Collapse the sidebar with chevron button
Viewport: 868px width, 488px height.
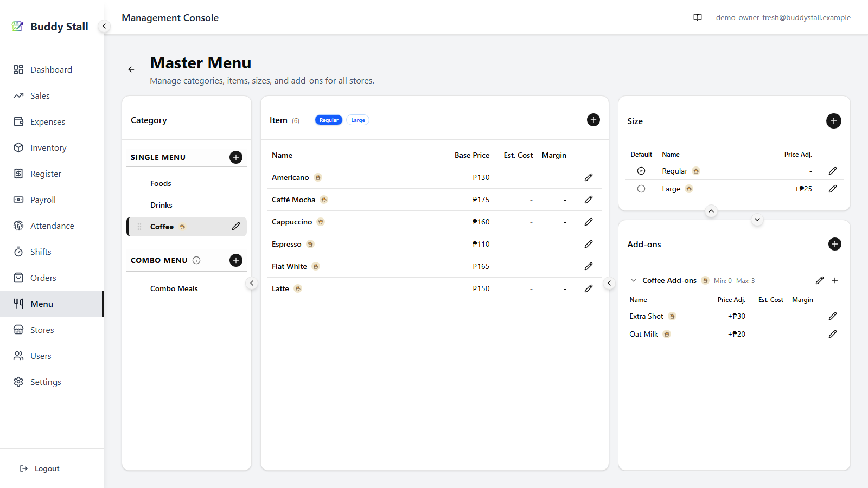pos(104,26)
